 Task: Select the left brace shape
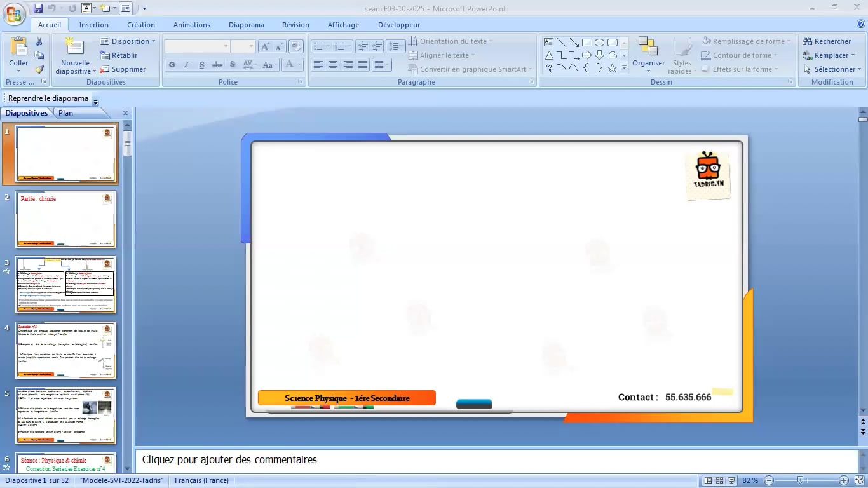point(587,68)
